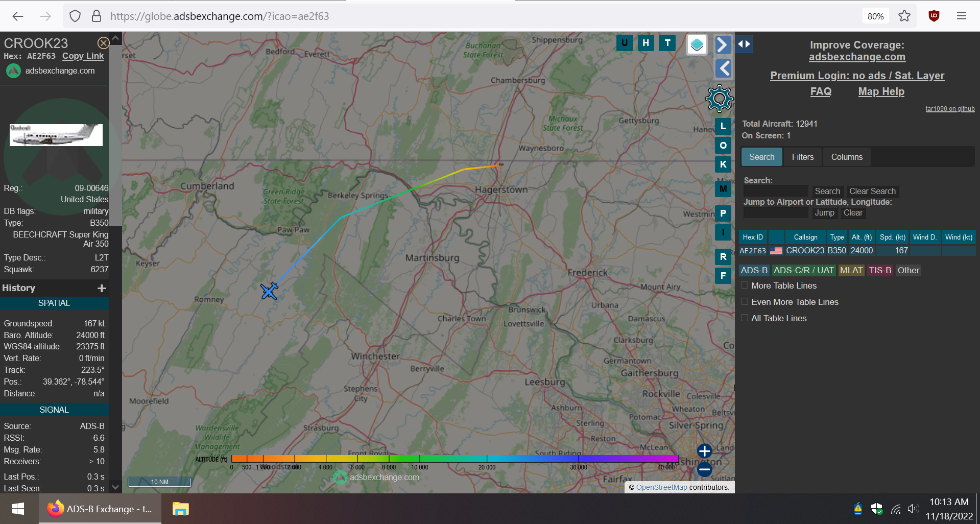Click the aircraft photo thumbnail
The width and height of the screenshot is (980, 524).
(x=56, y=135)
